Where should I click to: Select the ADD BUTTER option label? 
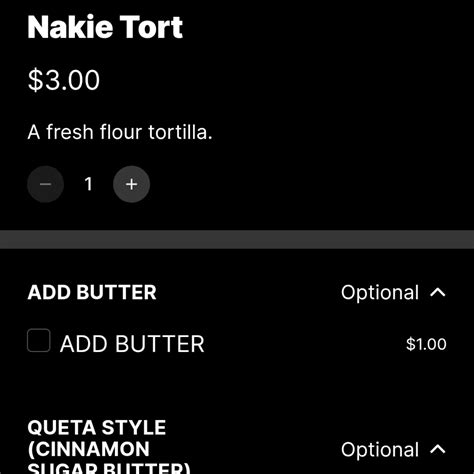click(132, 344)
